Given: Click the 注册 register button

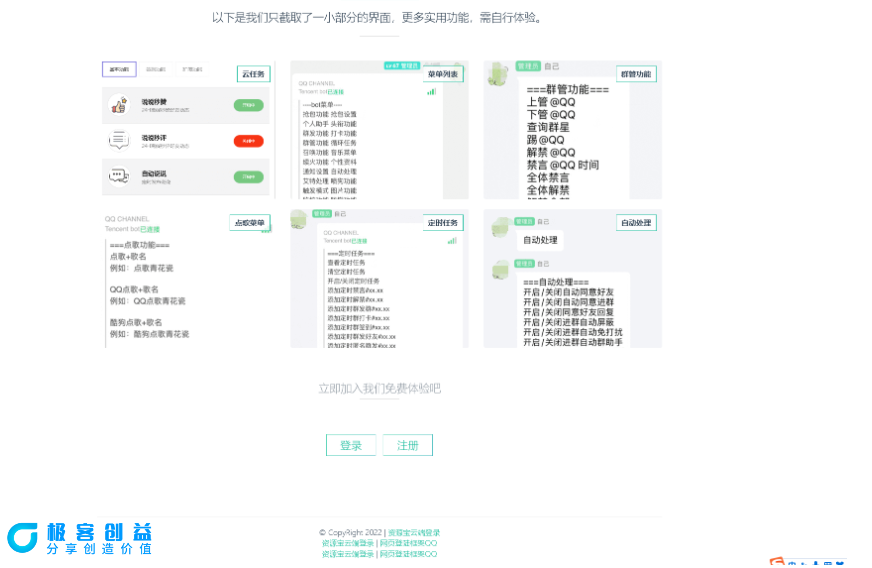Looking at the screenshot, I should [408, 445].
